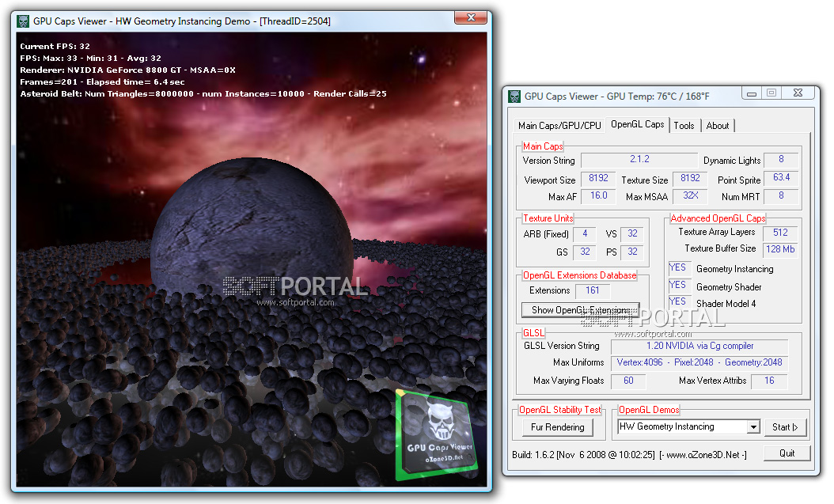Click the Point Sprite value 63.4
834x504 pixels.
(x=781, y=178)
